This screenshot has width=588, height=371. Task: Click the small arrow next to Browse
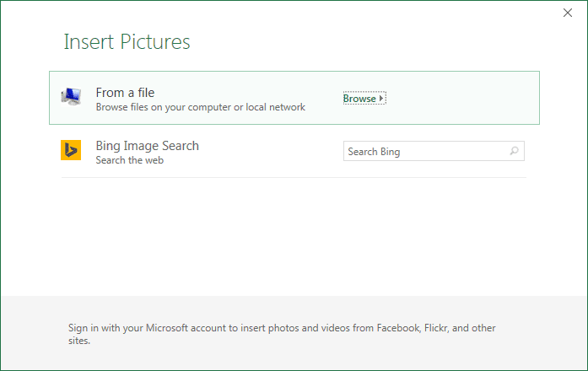tap(381, 99)
